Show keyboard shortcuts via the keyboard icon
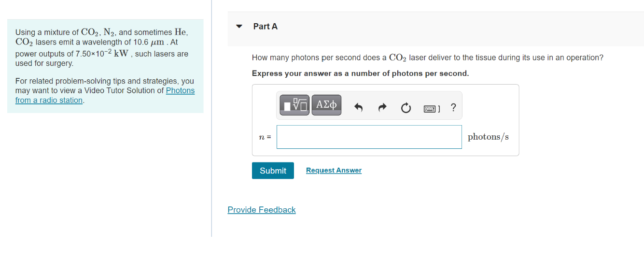 pos(432,108)
